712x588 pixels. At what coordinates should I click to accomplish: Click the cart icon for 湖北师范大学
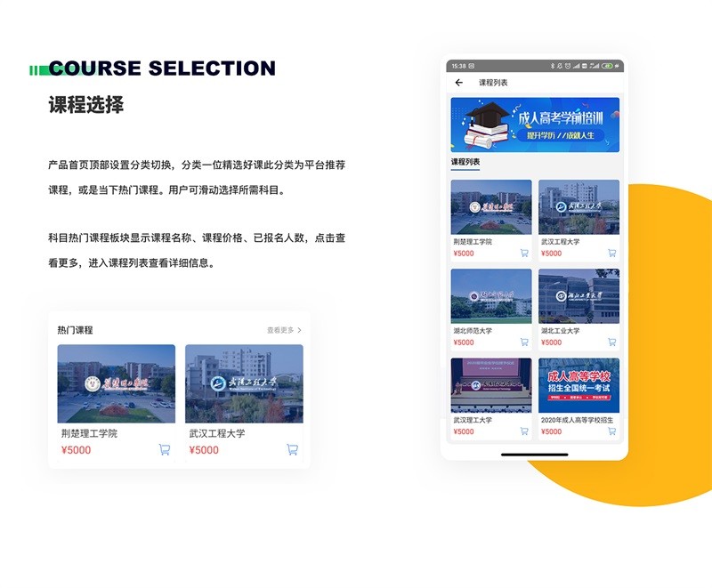pos(524,342)
